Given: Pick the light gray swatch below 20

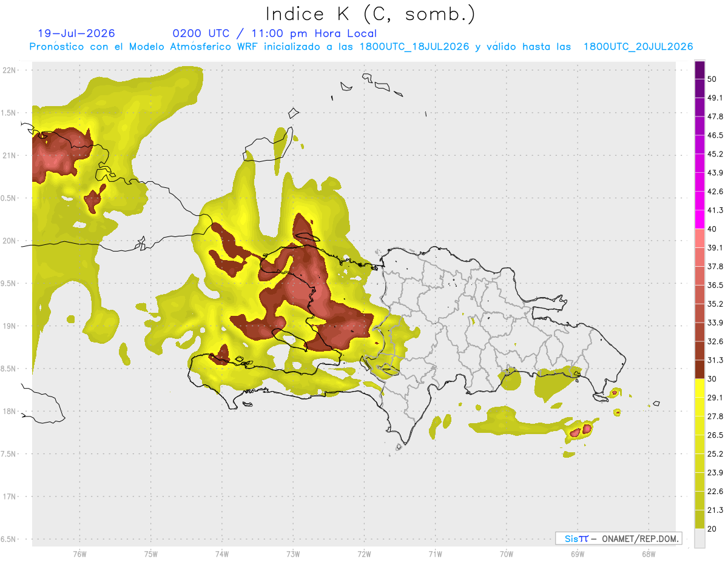Looking at the screenshot, I should [x=699, y=538].
